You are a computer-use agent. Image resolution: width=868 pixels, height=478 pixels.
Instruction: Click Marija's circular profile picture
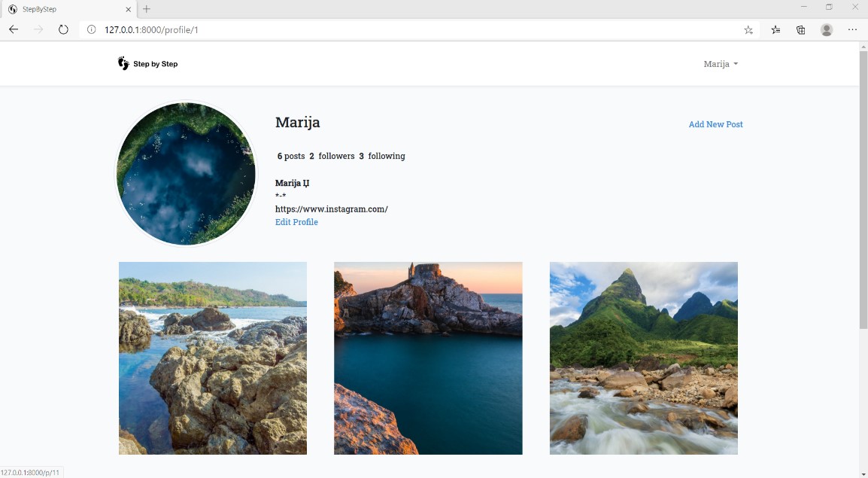[x=186, y=173]
